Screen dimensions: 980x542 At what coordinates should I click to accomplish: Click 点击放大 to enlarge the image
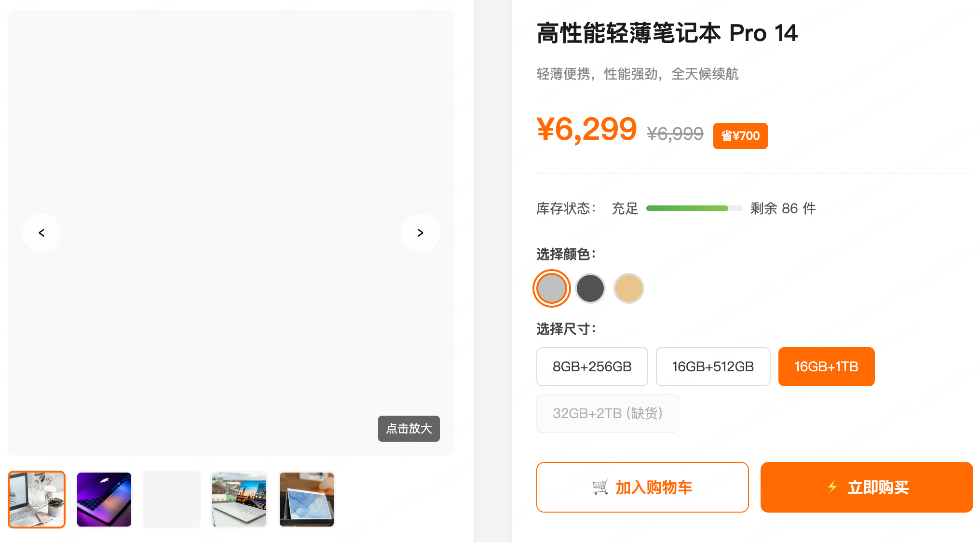pos(408,429)
